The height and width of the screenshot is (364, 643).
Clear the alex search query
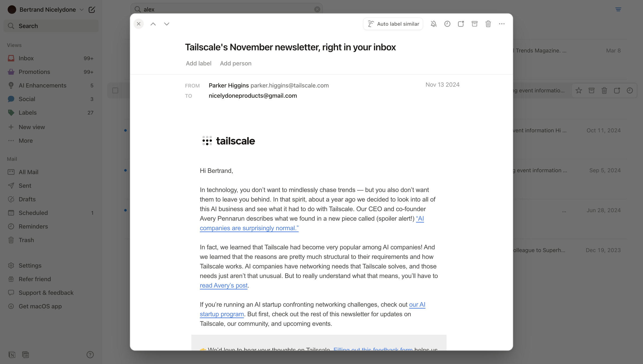(317, 9)
